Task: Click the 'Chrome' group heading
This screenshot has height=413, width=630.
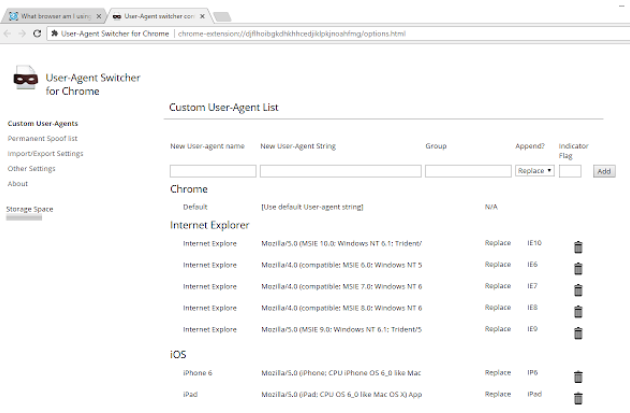Action: click(188, 189)
